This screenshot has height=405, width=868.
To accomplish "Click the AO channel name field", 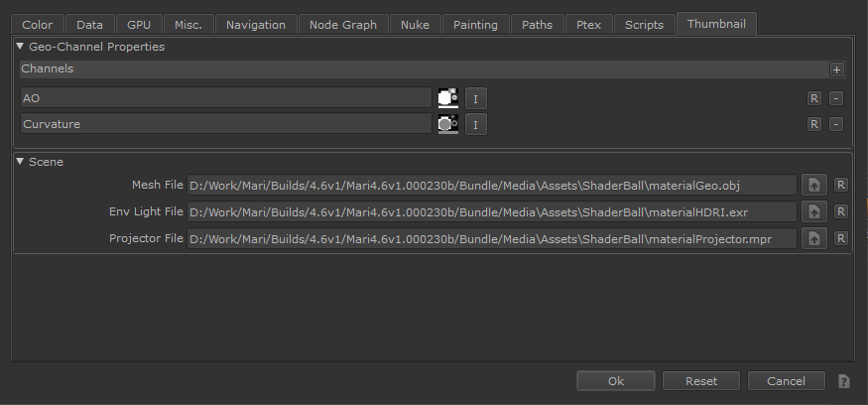I will pyautogui.click(x=225, y=98).
